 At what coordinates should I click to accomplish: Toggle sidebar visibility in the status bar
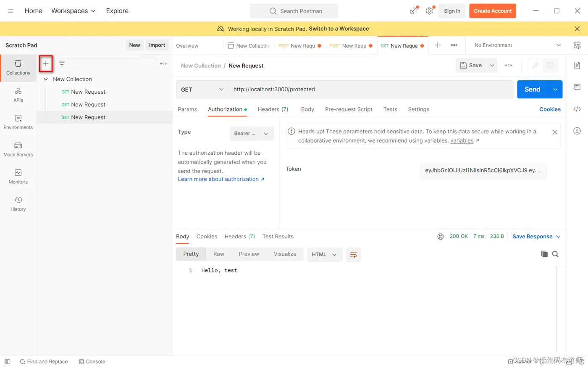(x=7, y=362)
